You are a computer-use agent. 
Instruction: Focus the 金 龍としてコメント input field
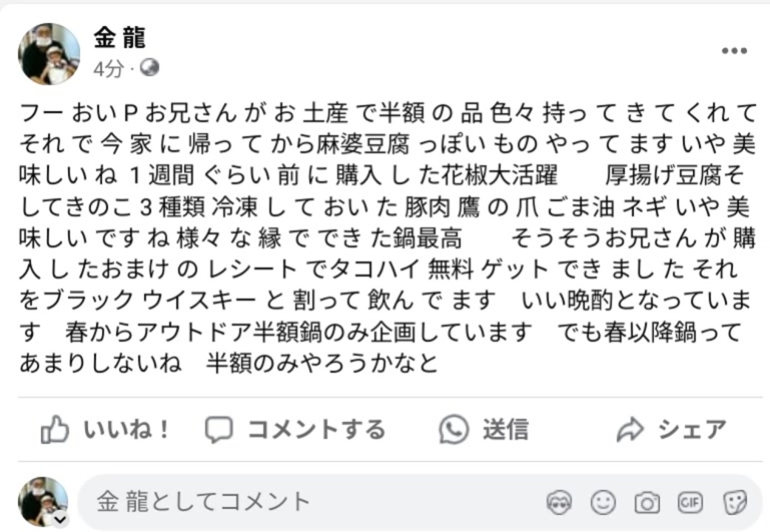[310, 502]
